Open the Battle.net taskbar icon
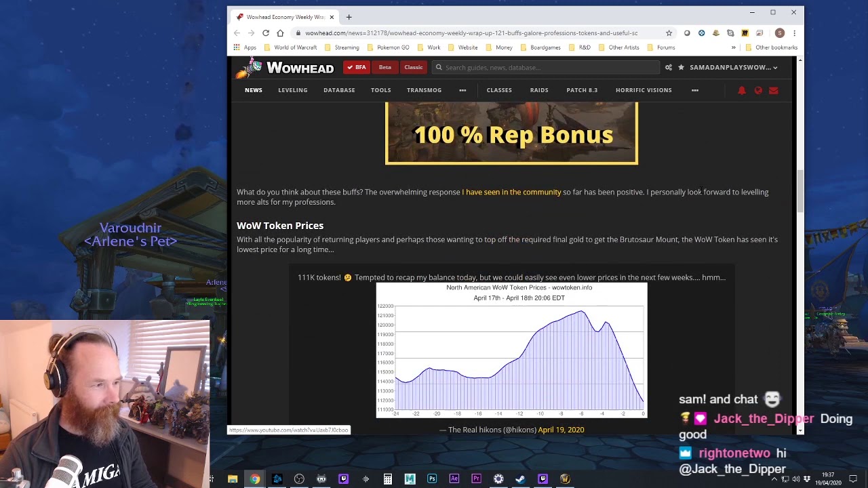Screen dimensions: 868x488 (277, 479)
